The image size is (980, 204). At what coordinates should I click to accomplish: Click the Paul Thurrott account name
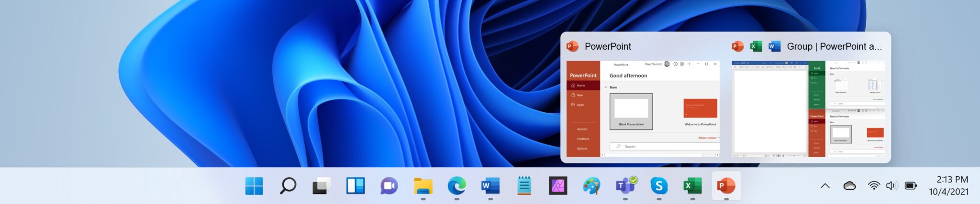pyautogui.click(x=653, y=64)
